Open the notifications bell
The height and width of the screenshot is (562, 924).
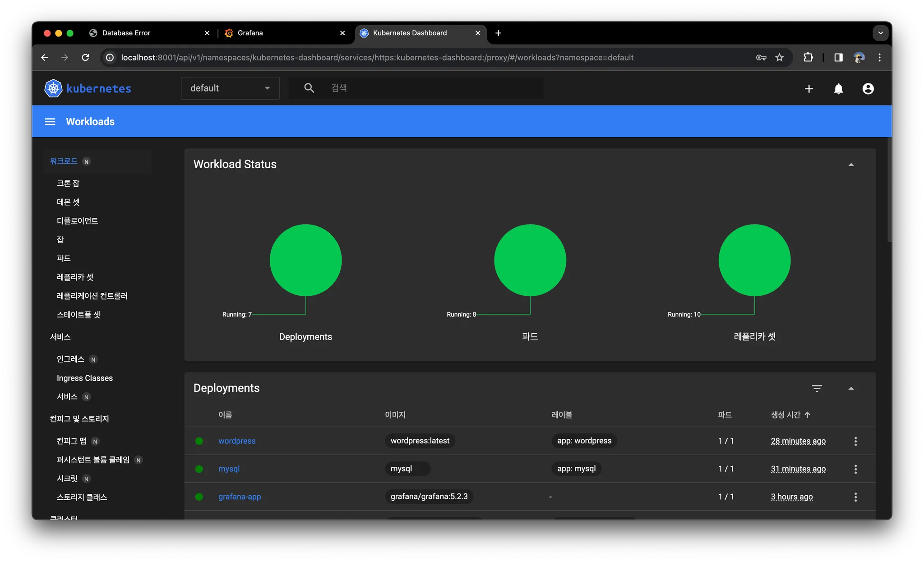click(x=838, y=89)
